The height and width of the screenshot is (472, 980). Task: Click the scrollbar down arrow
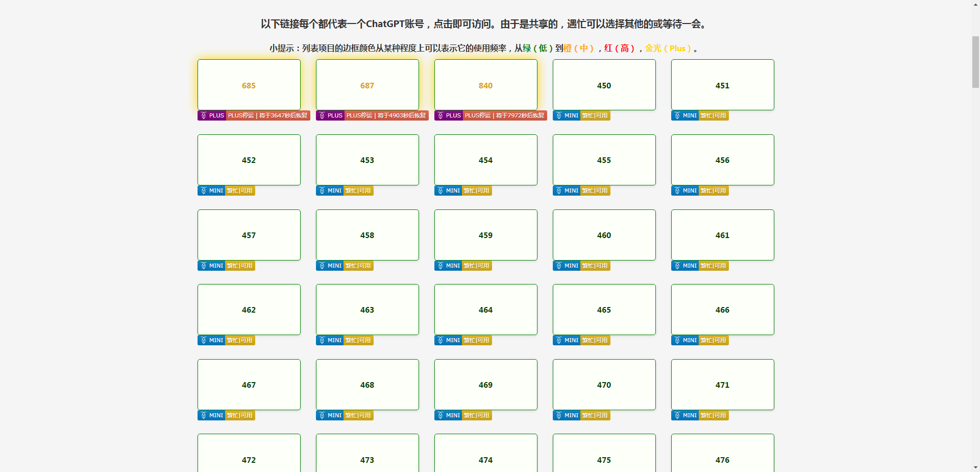(x=975, y=467)
